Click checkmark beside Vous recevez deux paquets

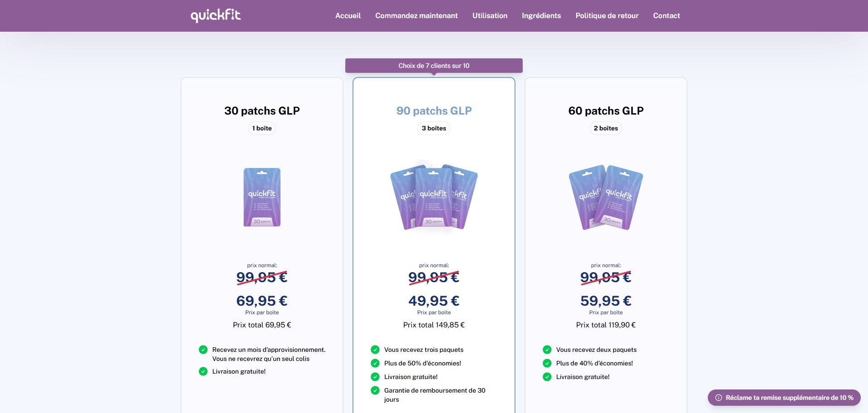pos(547,350)
